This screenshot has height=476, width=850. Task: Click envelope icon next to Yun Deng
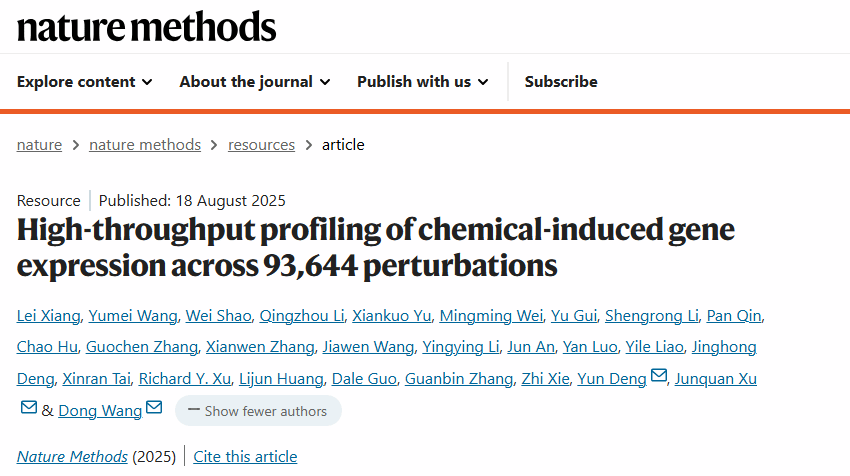659,377
